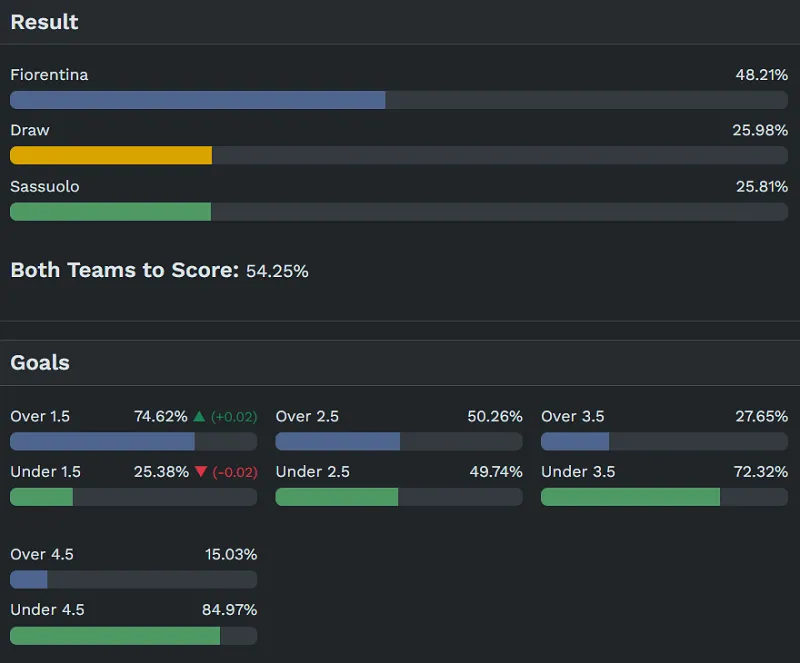
Task: Click the Sassuolo team label
Action: coord(45,187)
